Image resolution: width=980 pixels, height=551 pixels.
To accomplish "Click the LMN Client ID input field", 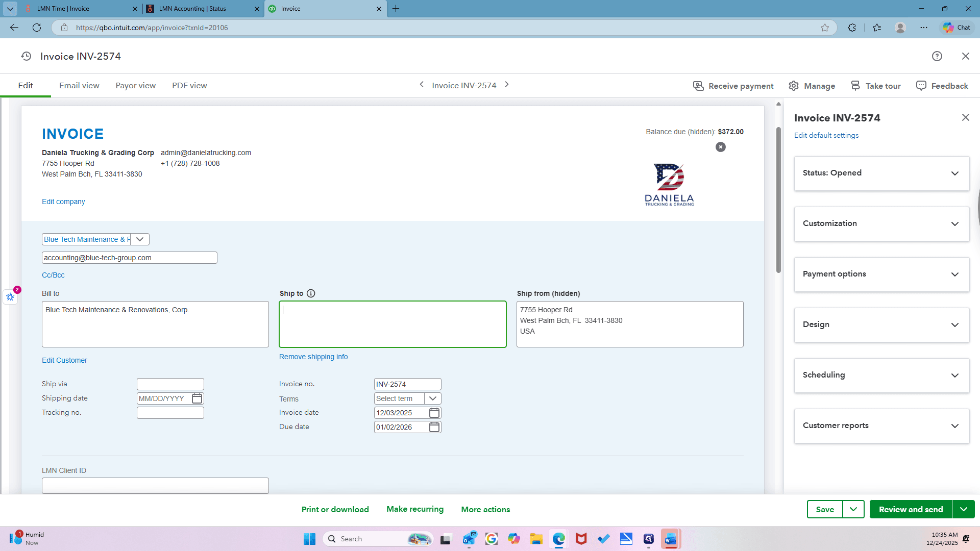I will point(155,486).
